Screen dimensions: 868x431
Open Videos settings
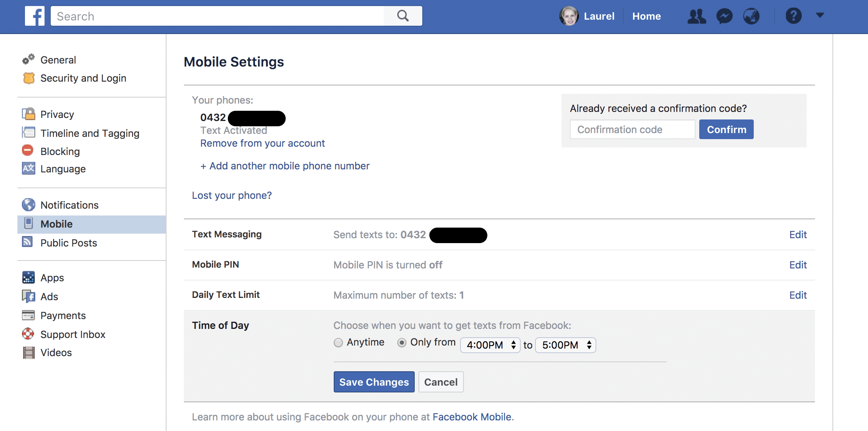coord(56,352)
